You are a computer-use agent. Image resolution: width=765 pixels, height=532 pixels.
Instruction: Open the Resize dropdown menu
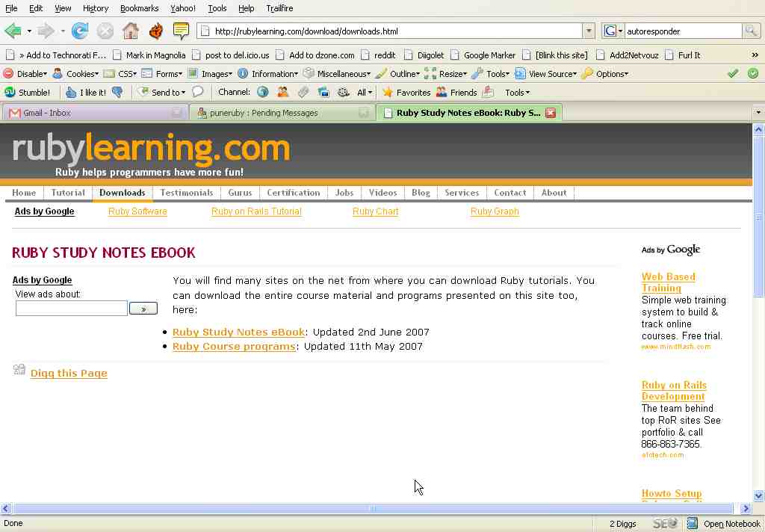tap(446, 74)
